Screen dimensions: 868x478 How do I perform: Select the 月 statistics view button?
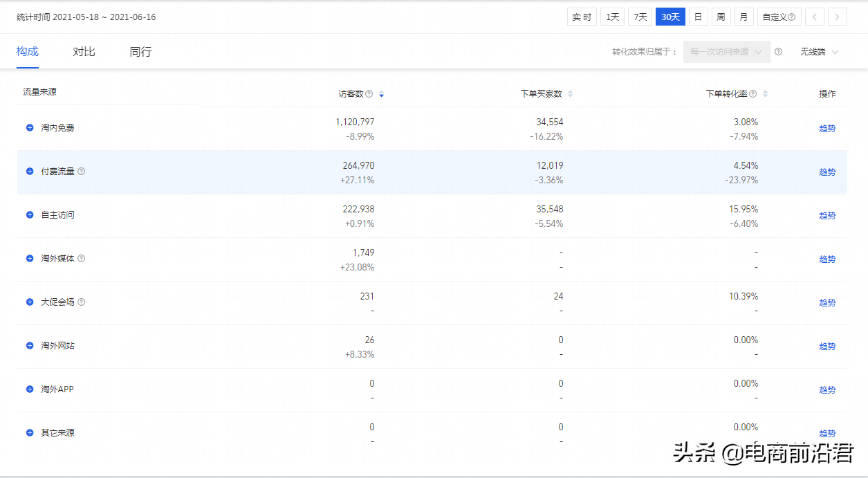pos(744,16)
